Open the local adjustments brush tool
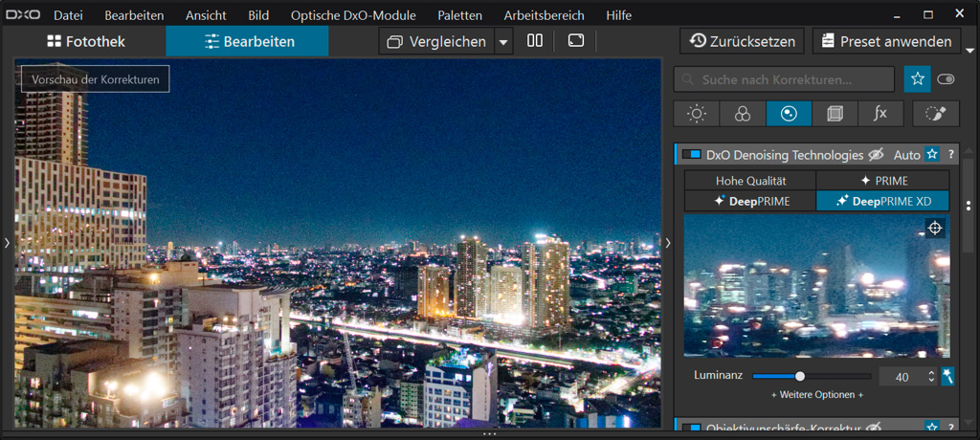This screenshot has height=440, width=980. coord(935,114)
